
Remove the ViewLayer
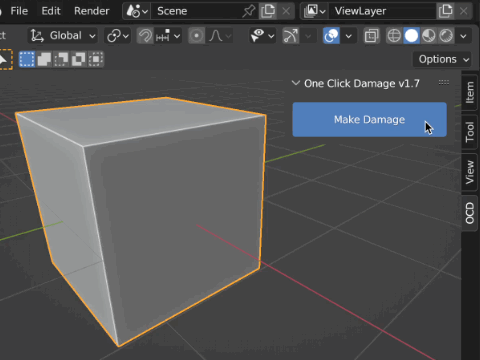464,11
